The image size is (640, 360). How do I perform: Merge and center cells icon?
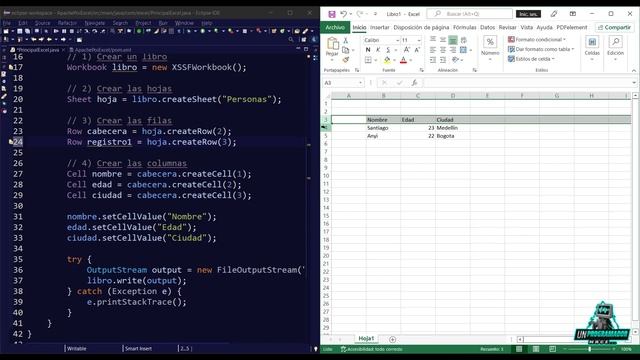point(463,50)
